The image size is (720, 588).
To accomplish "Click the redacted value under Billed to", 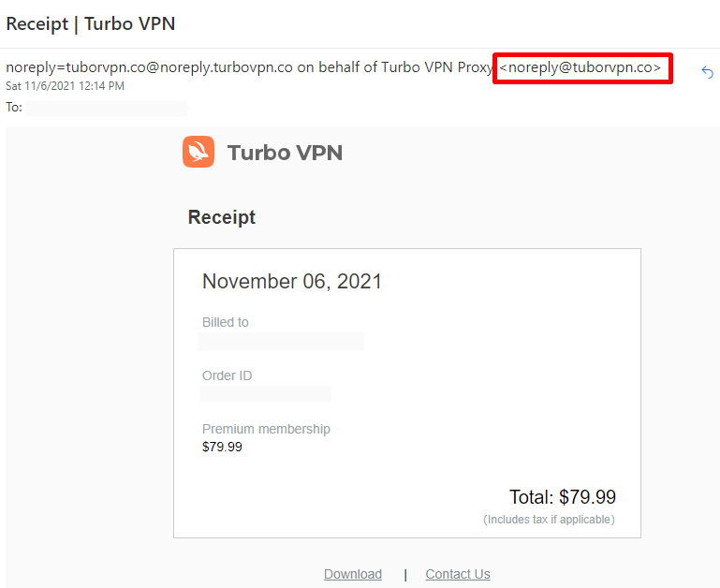I will 282,342.
